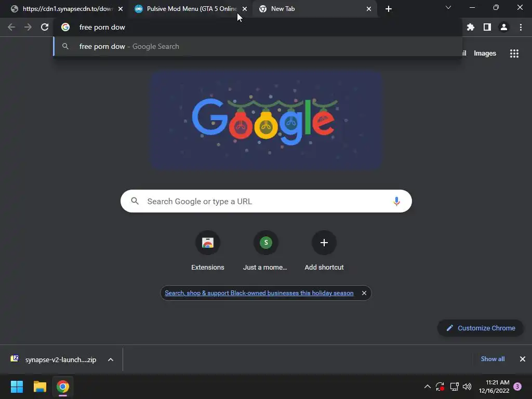Reload the current page
Screen dimensions: 532x399
click(x=45, y=27)
